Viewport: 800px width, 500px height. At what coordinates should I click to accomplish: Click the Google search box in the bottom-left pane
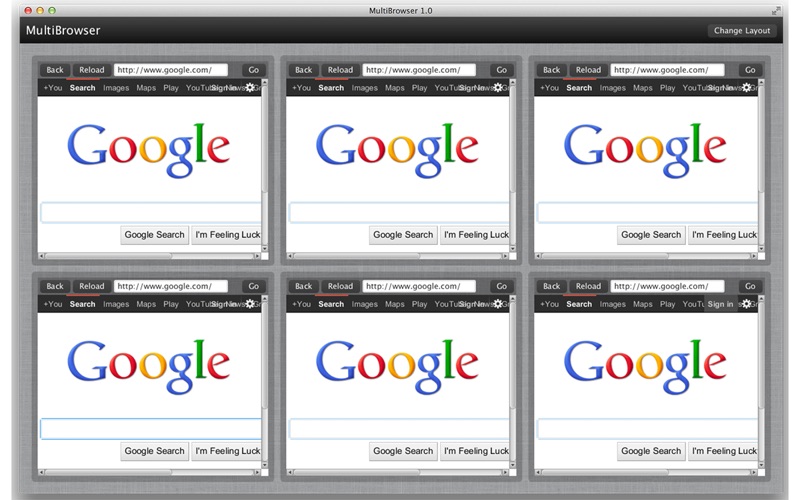tap(151, 429)
